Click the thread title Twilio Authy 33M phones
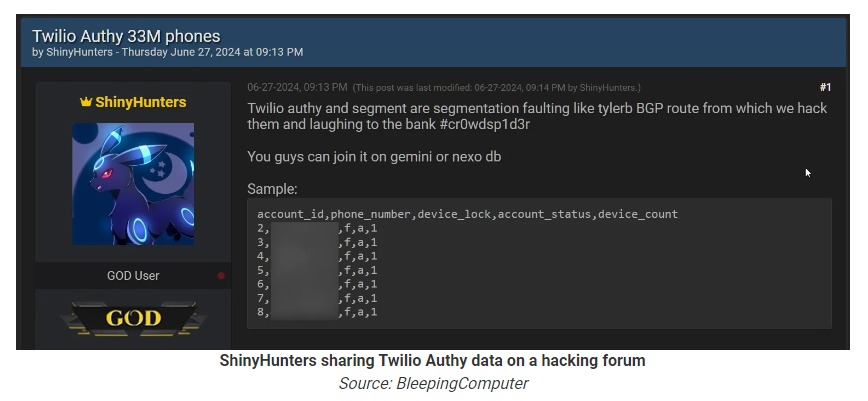Image resolution: width=868 pixels, height=401 pixels. (x=126, y=36)
